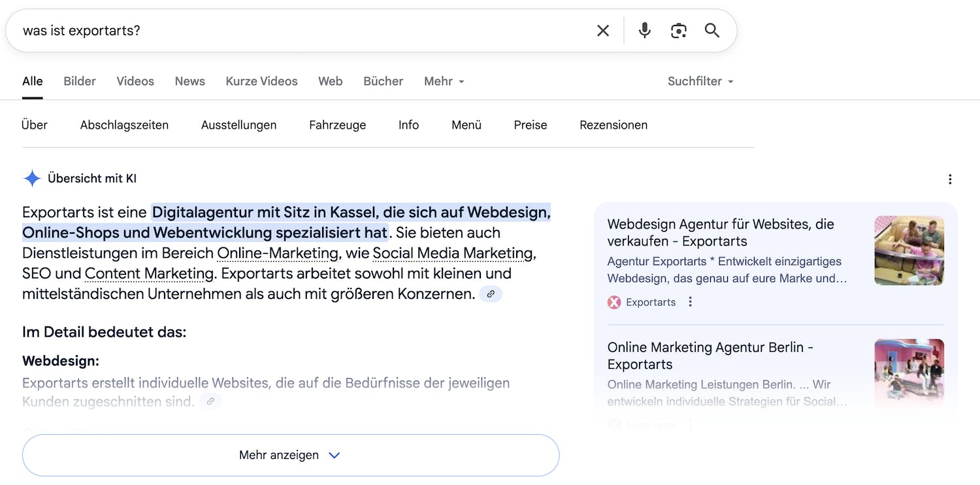Click the Webdesign Agentur result thumbnail image

coord(909,251)
